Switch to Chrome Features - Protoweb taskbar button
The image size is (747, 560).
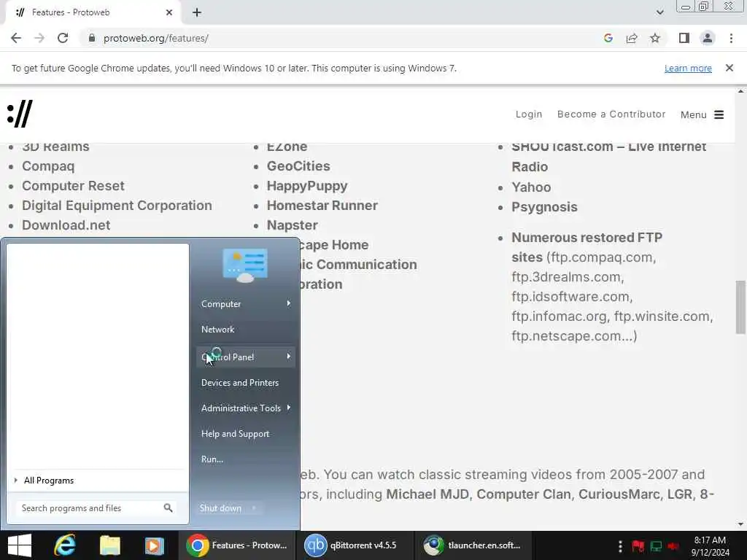point(237,545)
